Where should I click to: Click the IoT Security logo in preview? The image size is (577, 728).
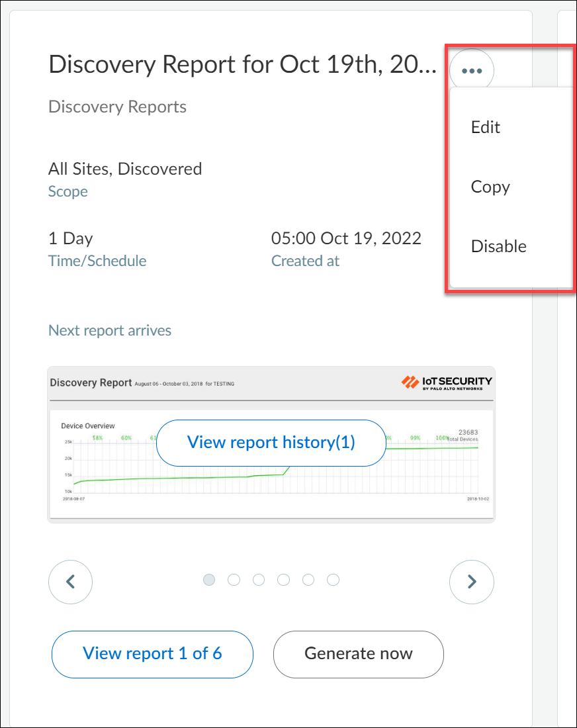[x=447, y=383]
